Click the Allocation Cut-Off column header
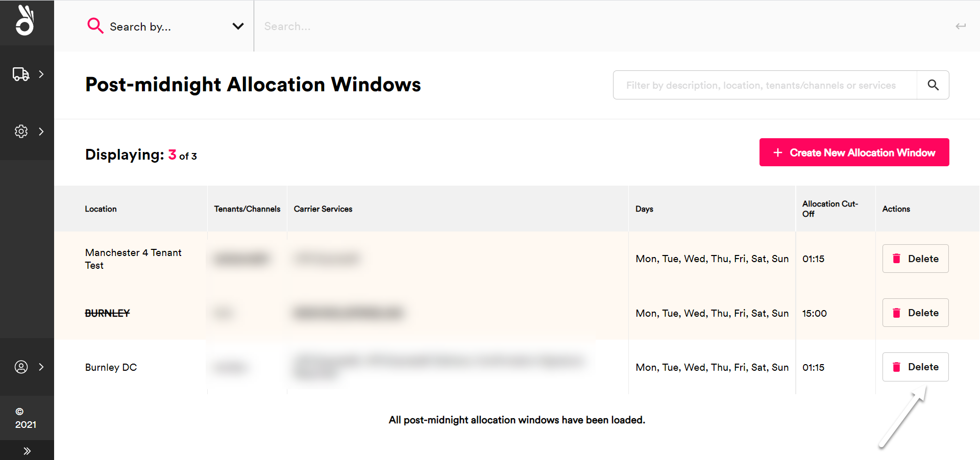Screen dimensions: 980x460 pyautogui.click(x=830, y=209)
